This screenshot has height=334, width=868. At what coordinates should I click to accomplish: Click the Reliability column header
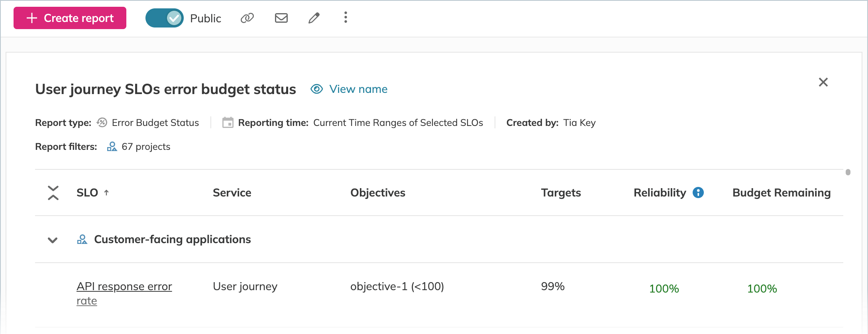pos(660,193)
